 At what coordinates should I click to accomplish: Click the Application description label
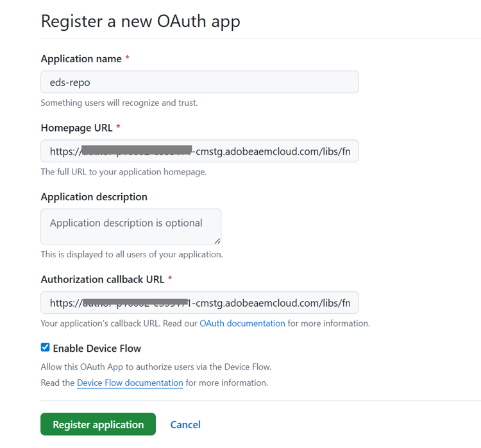[94, 197]
